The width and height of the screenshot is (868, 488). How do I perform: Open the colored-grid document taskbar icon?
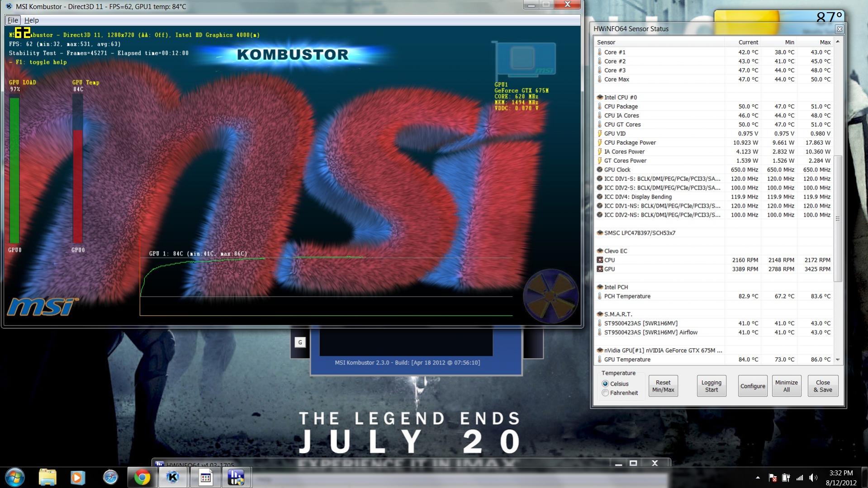tap(206, 478)
